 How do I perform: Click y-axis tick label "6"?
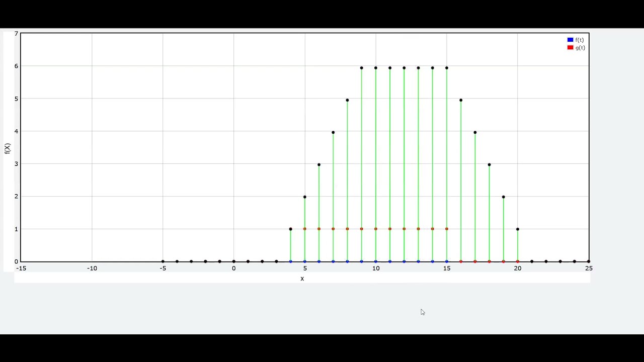16,66
